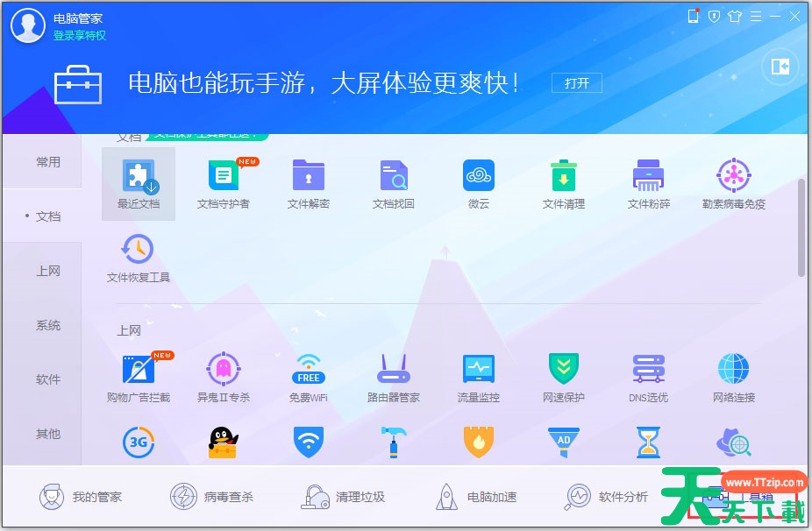The height and width of the screenshot is (531, 812).
Task: Click the mobile phone title bar icon
Action: [x=694, y=16]
